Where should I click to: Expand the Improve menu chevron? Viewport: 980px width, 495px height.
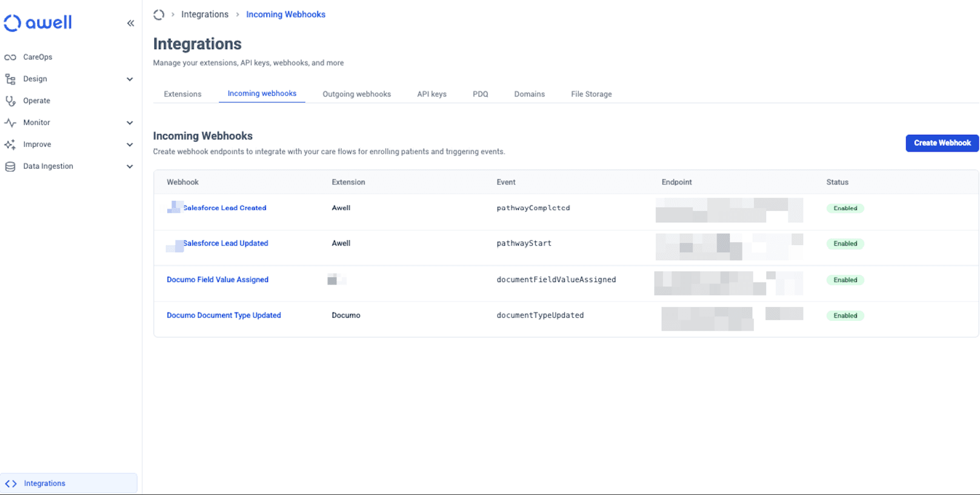point(130,144)
